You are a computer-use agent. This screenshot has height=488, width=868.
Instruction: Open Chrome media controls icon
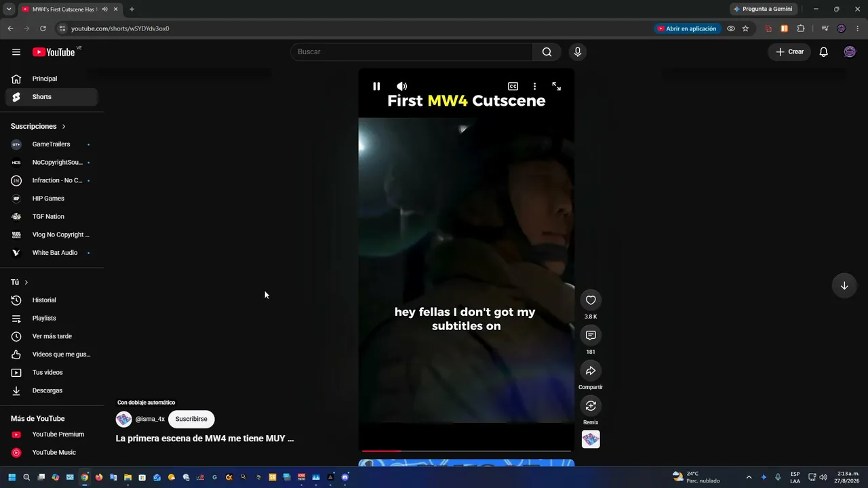[x=825, y=28]
